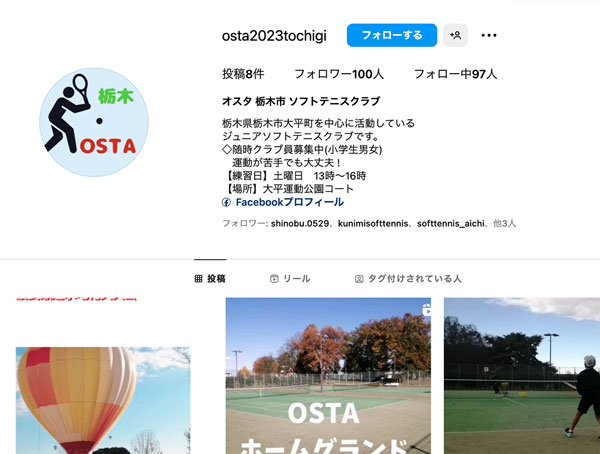Viewport: 600px width, 454px height.
Task: Open the Facebookプロフィール link
Action: pos(289,202)
